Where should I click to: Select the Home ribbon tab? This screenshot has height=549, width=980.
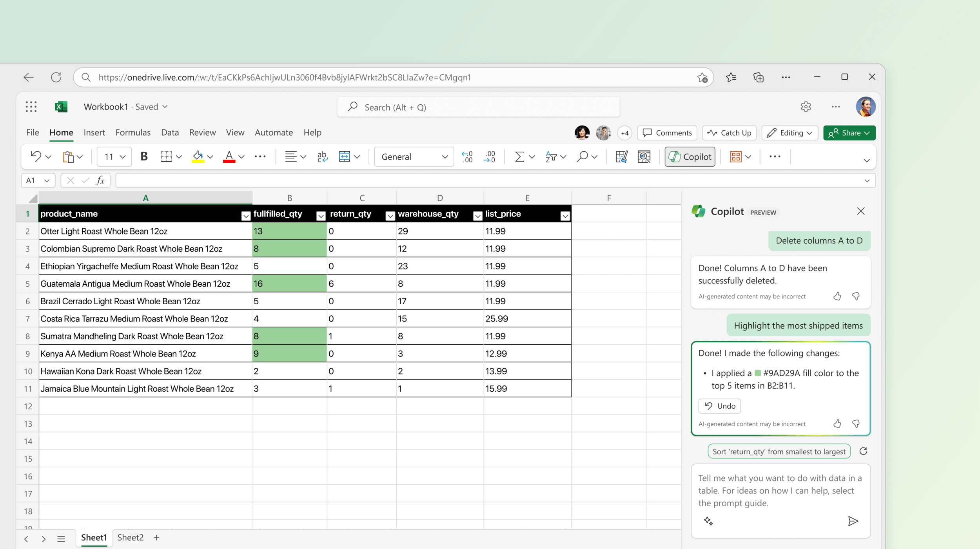pos(61,133)
